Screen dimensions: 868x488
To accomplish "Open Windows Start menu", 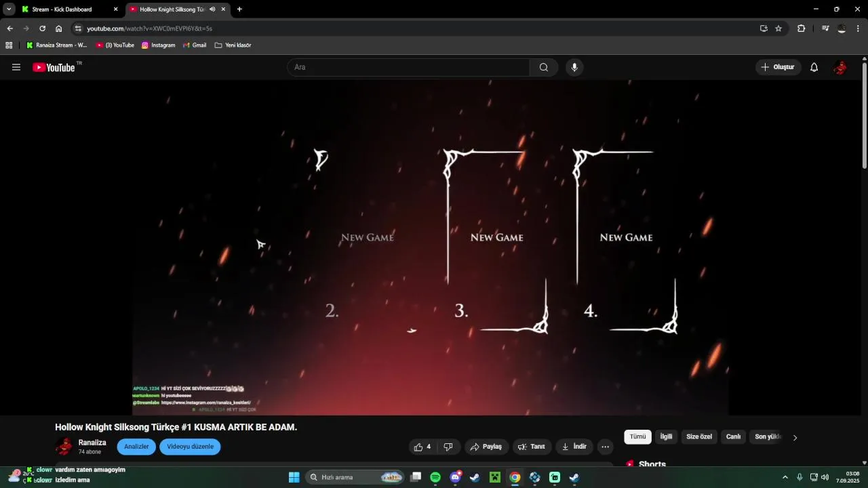I will [294, 477].
